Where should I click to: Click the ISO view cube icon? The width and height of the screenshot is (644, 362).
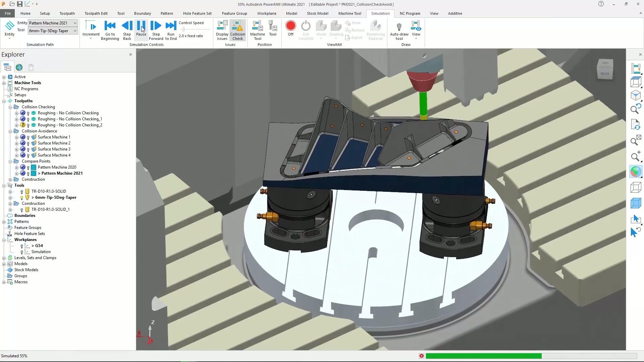pos(636,96)
